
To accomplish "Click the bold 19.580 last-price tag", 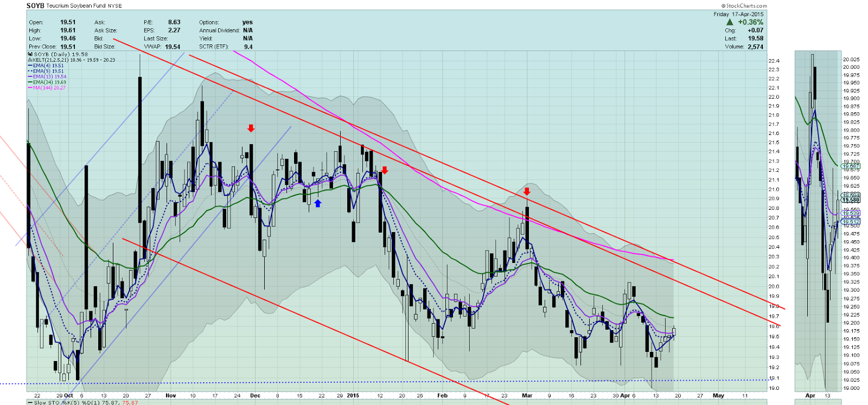I will tap(851, 200).
